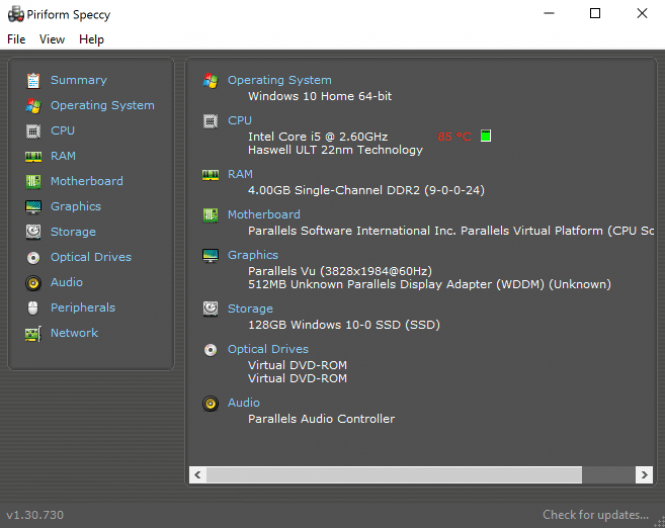Image resolution: width=665 pixels, height=528 pixels.
Task: Click the Optical Drives heading link in summary
Action: click(268, 349)
